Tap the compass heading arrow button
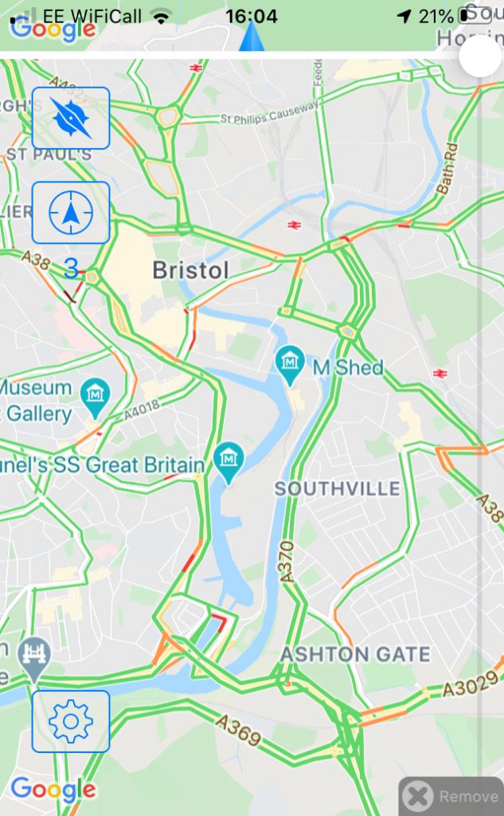The width and height of the screenshot is (504, 816). click(x=71, y=212)
